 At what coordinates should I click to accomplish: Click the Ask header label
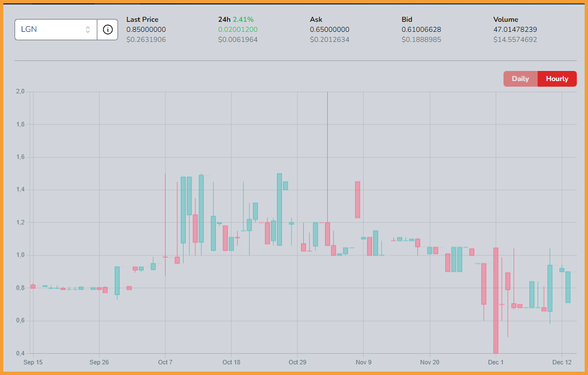(316, 20)
